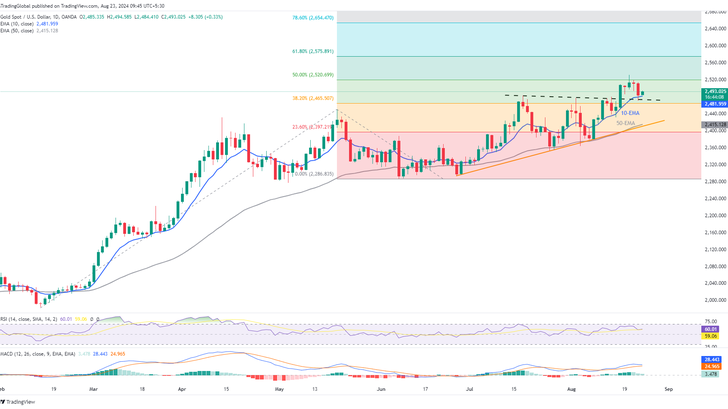Select the EMA (10, close) legend entry
Screen dimensions: 728x409
point(17,24)
